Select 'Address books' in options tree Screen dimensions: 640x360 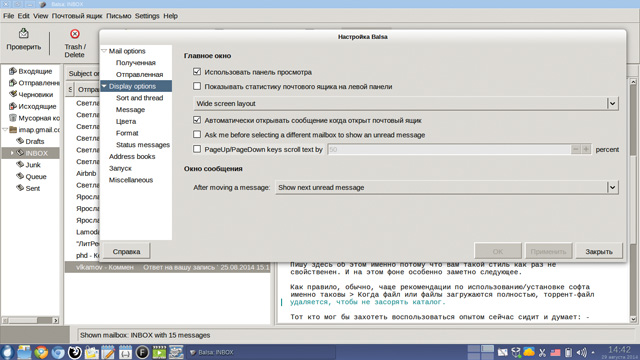pos(132,156)
